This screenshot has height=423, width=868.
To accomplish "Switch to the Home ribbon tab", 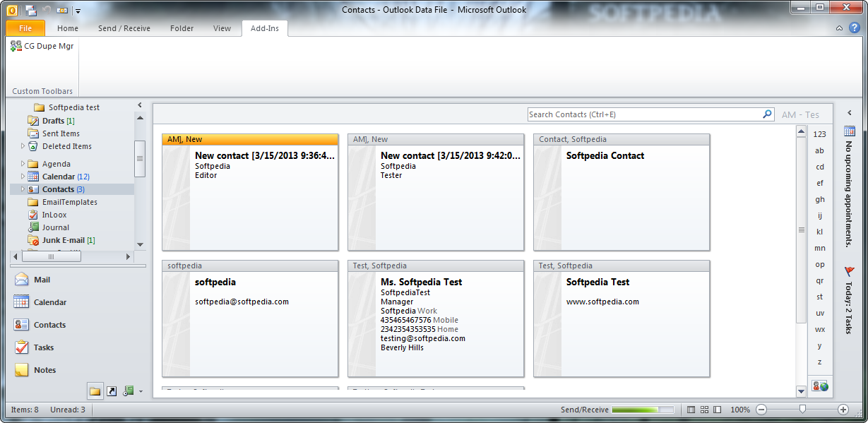I will (x=68, y=28).
